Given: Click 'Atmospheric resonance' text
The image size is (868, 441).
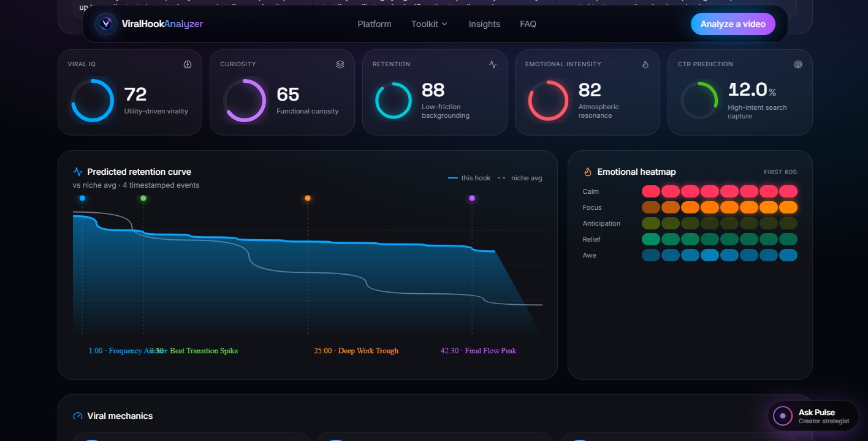Looking at the screenshot, I should click(599, 111).
